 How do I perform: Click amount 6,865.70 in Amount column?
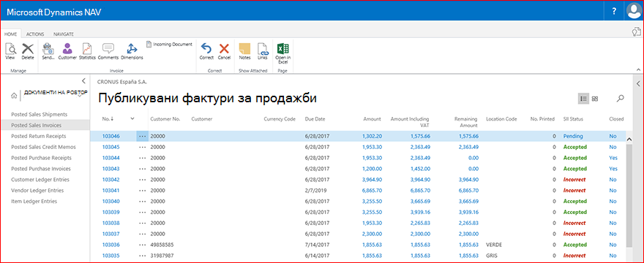(372, 191)
